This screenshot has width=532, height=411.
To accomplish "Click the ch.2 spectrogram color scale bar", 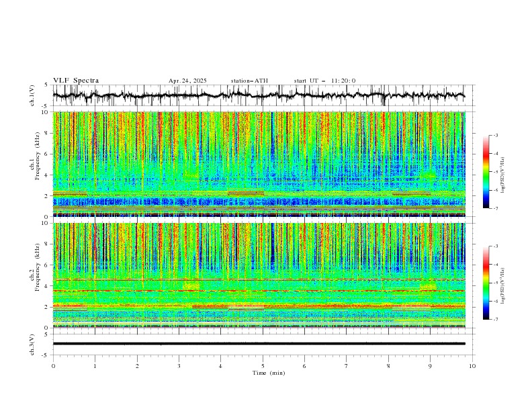I will coord(486,283).
